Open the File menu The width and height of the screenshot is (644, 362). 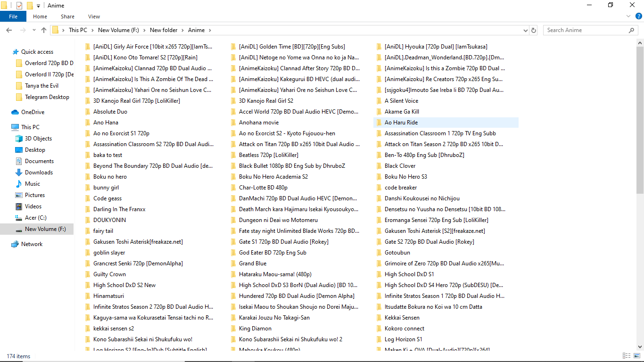(x=13, y=16)
